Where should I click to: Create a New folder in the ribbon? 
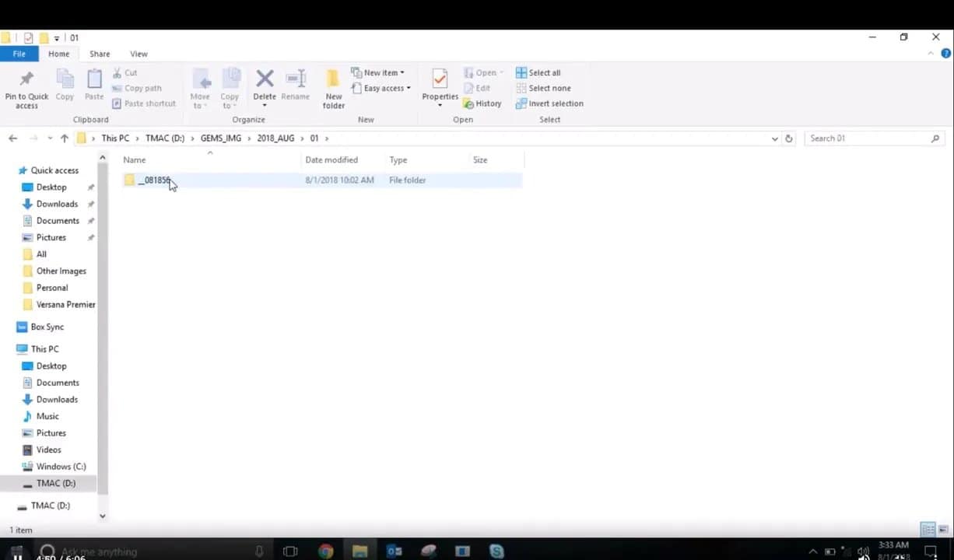tap(333, 87)
